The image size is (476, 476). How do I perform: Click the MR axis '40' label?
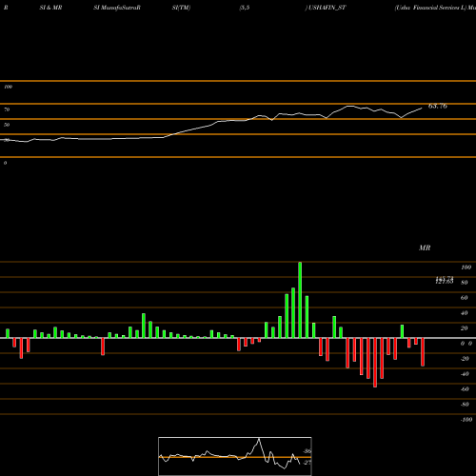point(465,313)
